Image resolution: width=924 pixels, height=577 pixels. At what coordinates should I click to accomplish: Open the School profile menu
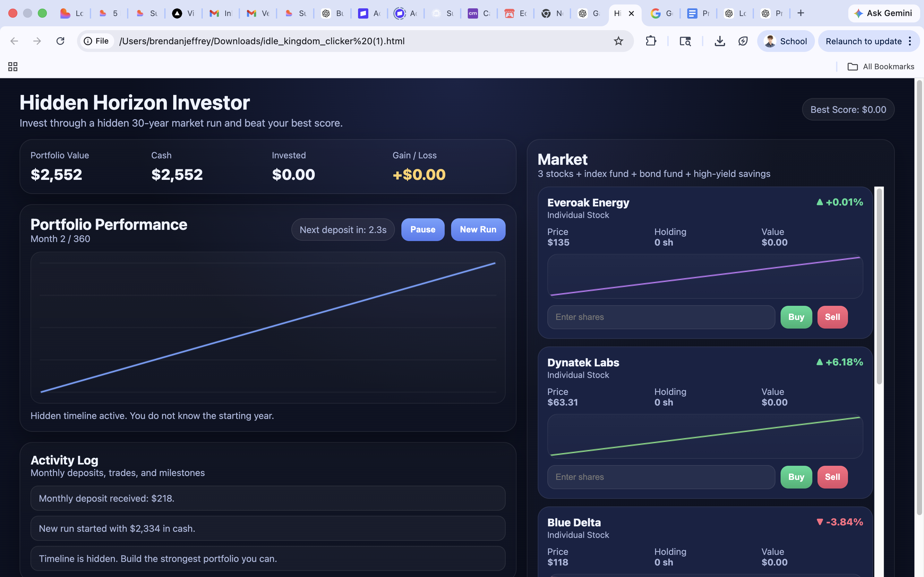785,41
